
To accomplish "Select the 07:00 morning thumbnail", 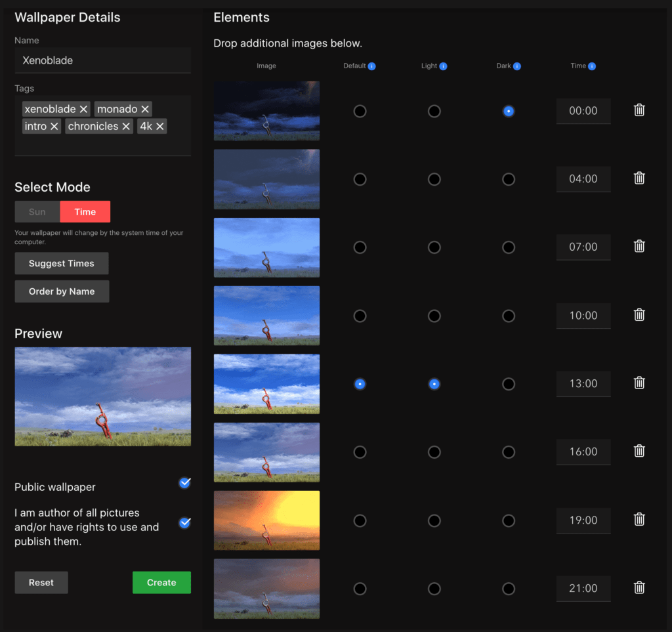I will click(266, 247).
